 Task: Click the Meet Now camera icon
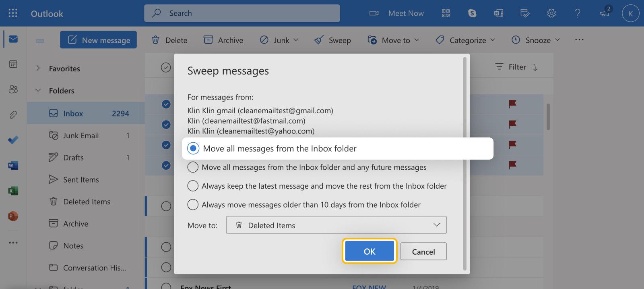[x=374, y=13]
